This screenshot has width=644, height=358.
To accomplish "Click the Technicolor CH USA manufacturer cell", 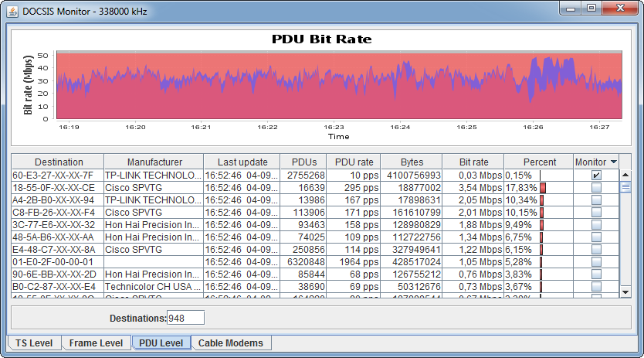I will 154,286.
